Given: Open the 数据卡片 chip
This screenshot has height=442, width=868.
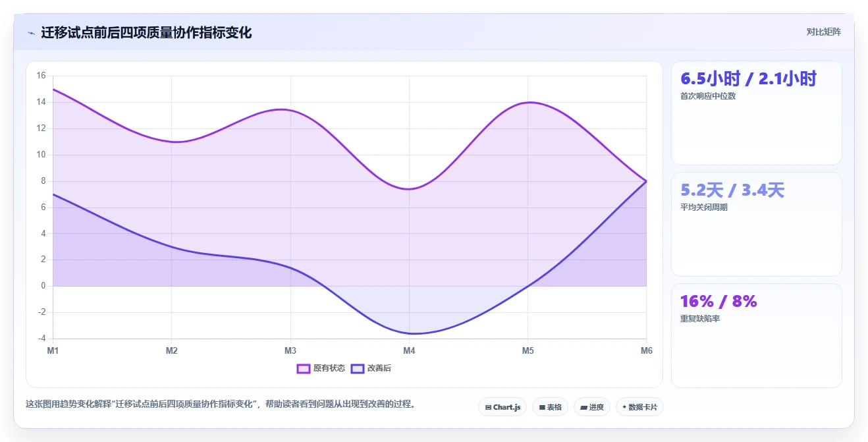Looking at the screenshot, I should click(x=639, y=407).
